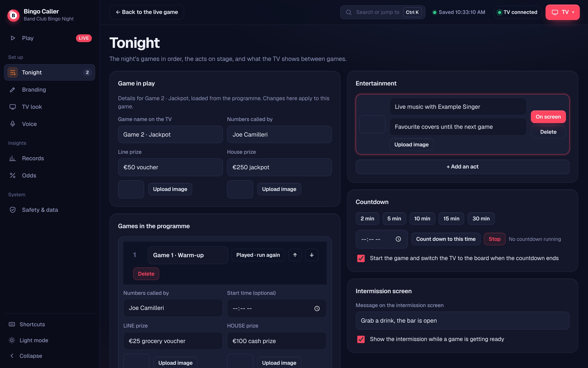Upload image for the House prize in Game in play
Viewport: 588px width, 368px height.
(x=279, y=189)
